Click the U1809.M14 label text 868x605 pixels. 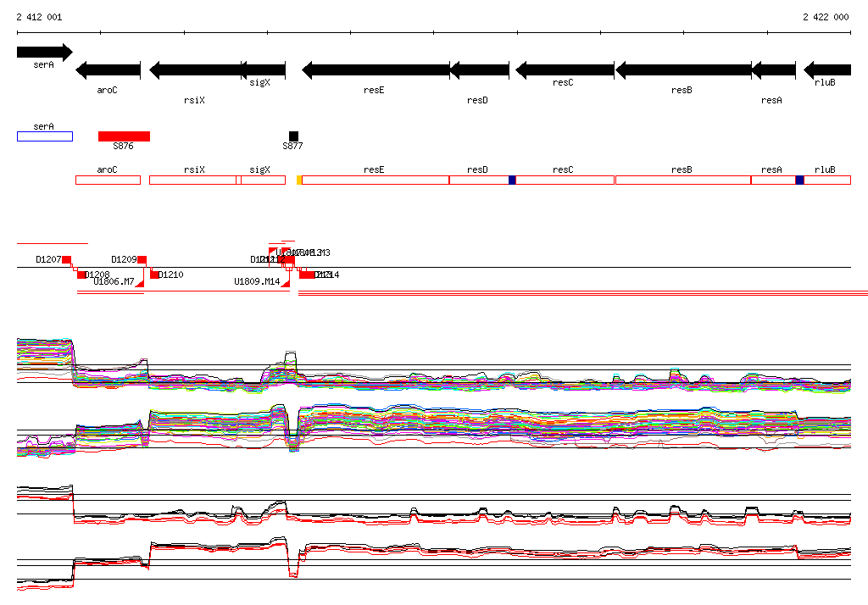pyautogui.click(x=257, y=282)
